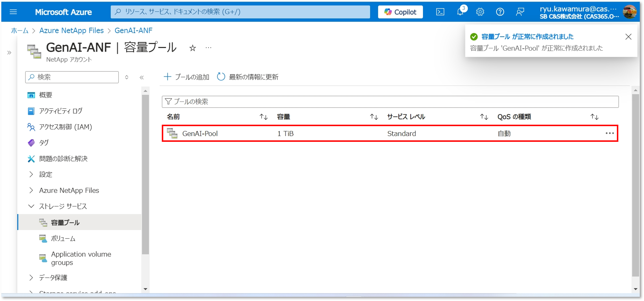Image resolution: width=644 pixels, height=301 pixels.
Task: Click the アクティビティ ログ icon
Action: tap(31, 111)
